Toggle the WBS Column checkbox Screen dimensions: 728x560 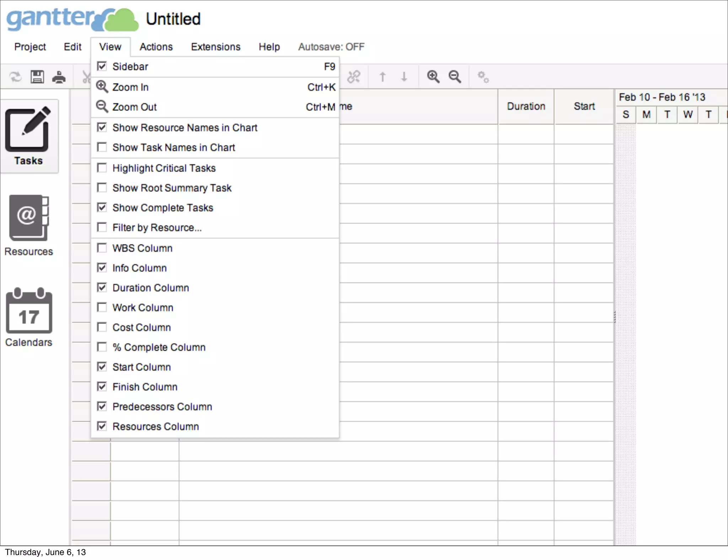click(102, 248)
